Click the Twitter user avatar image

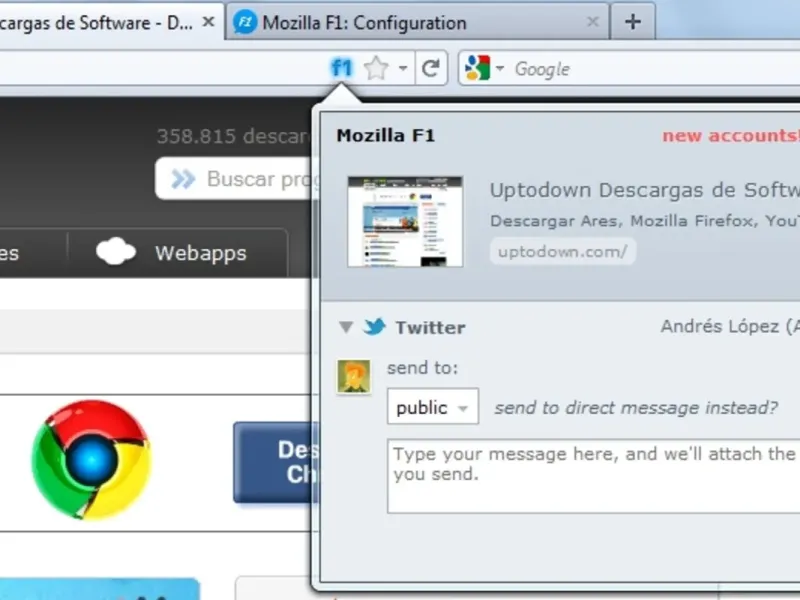click(x=354, y=377)
